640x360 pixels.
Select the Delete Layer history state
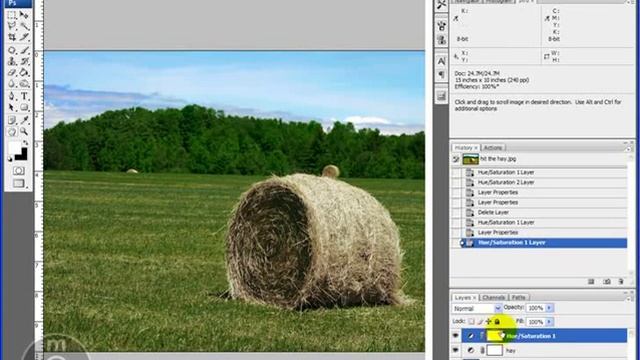544,212
